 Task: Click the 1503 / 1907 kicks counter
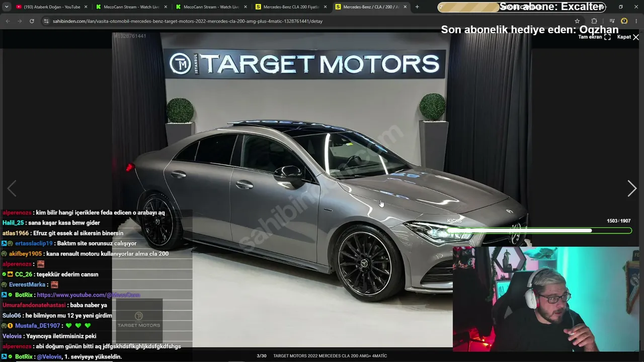coord(618,221)
